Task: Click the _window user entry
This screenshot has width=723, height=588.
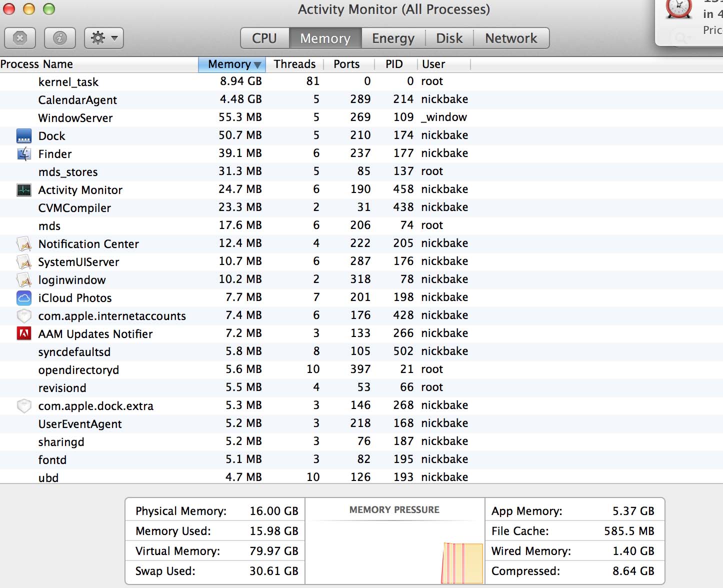Action: (x=444, y=117)
